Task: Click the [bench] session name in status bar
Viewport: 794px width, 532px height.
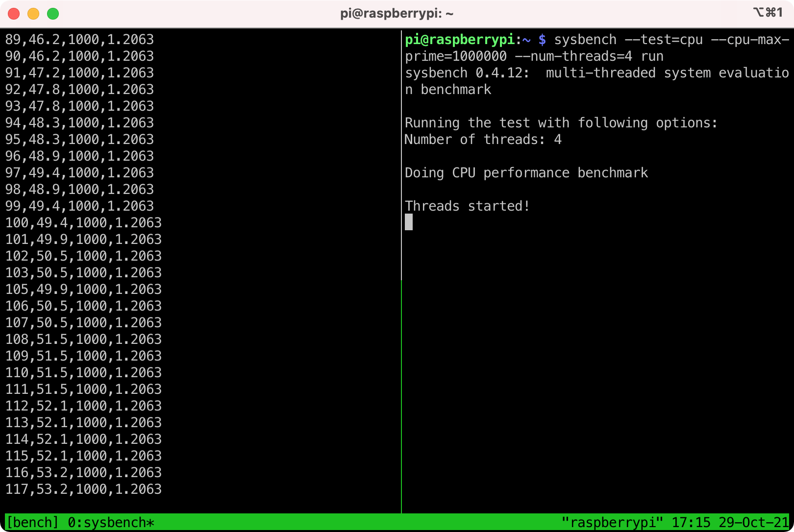Action: tap(32, 523)
